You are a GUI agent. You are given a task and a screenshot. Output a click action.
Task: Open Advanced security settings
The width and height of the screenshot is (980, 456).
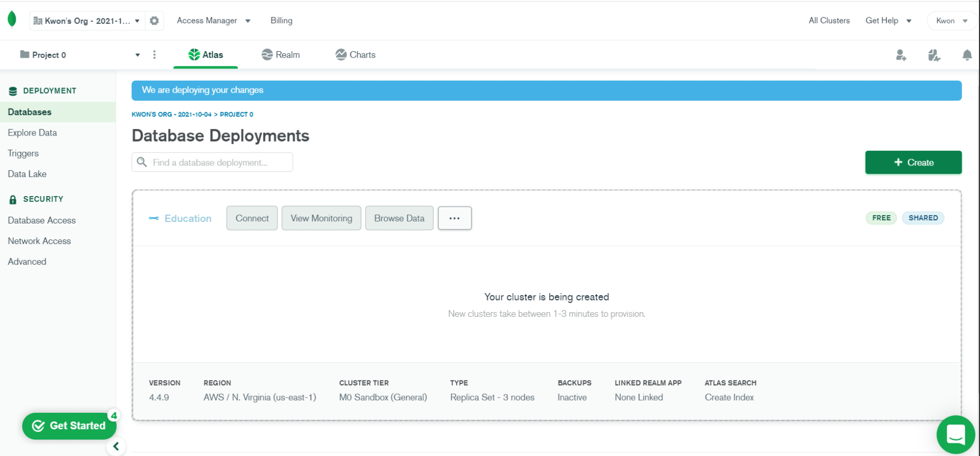pos(27,261)
